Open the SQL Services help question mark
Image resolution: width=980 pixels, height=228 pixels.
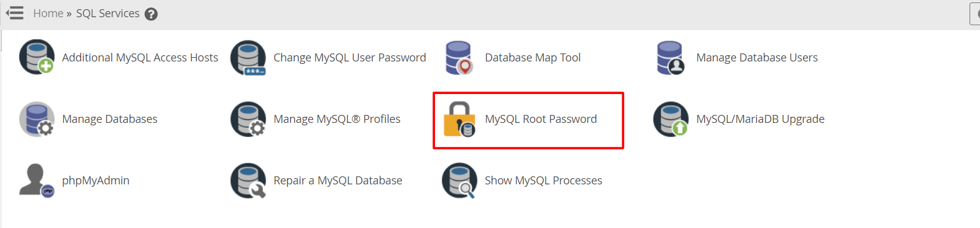[x=151, y=14]
